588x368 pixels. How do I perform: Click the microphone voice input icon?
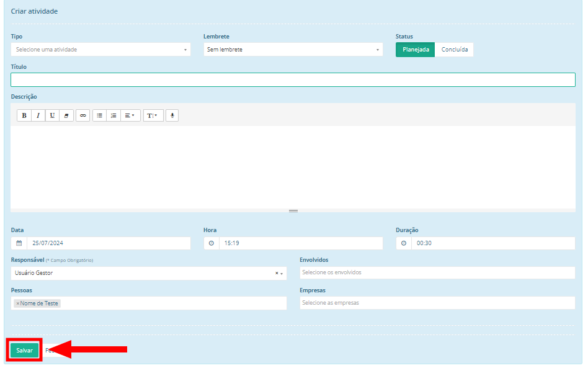(172, 115)
